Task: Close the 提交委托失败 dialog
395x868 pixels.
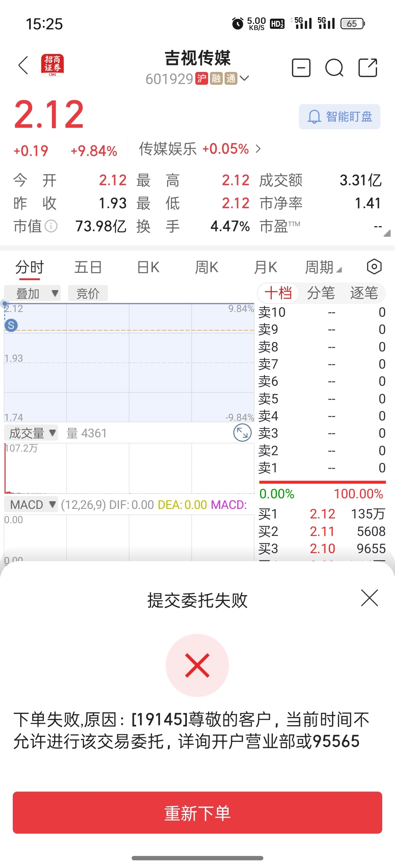Action: [x=369, y=598]
